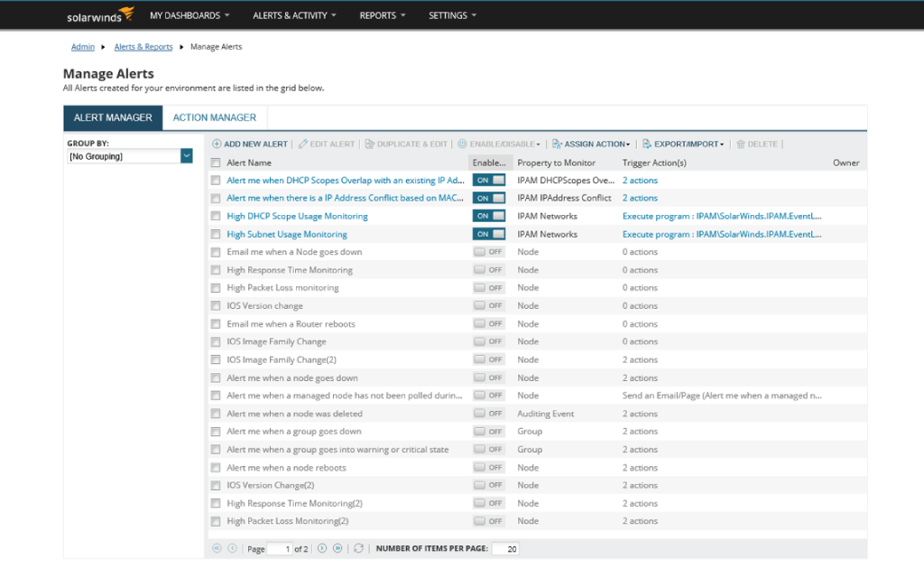This screenshot has height=578, width=924.
Task: Click the items per page input field
Action: (504, 548)
